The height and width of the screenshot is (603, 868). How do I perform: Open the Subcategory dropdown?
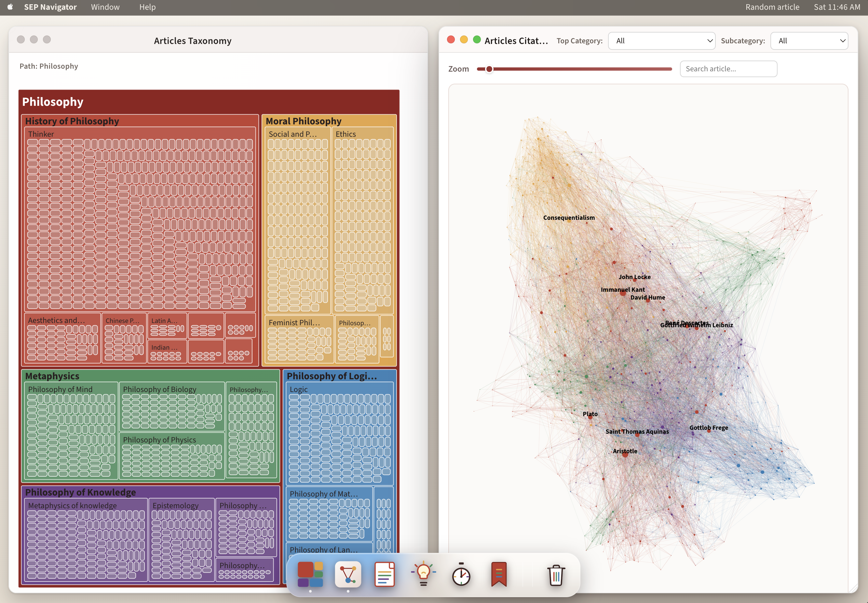point(809,41)
